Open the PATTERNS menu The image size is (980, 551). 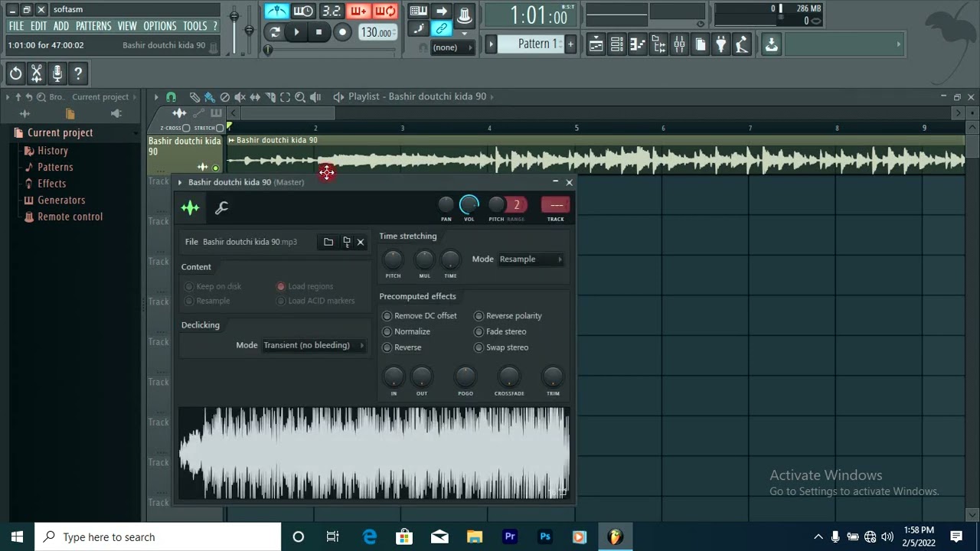(x=93, y=26)
